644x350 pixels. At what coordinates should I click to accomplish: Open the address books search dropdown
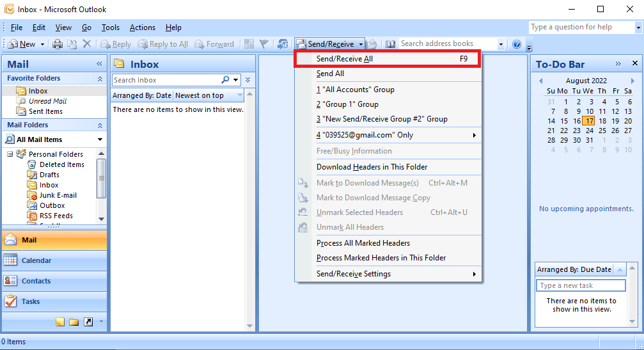pos(501,44)
